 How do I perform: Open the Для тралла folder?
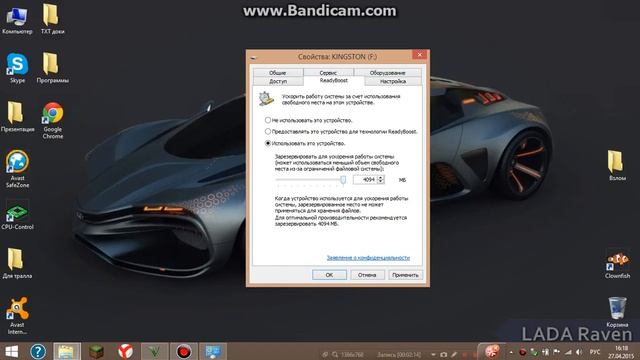[x=17, y=264]
